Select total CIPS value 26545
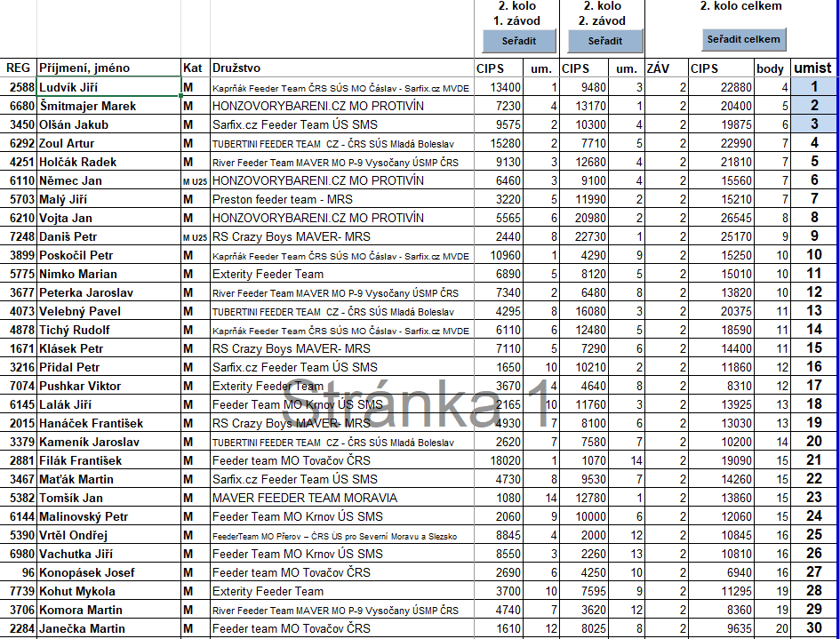 point(721,218)
